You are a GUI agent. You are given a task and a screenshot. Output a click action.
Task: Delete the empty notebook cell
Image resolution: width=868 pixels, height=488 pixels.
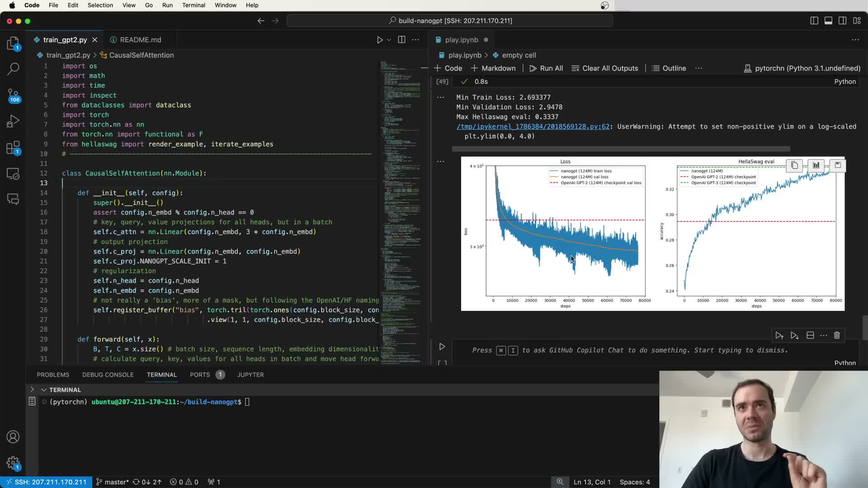tap(837, 335)
